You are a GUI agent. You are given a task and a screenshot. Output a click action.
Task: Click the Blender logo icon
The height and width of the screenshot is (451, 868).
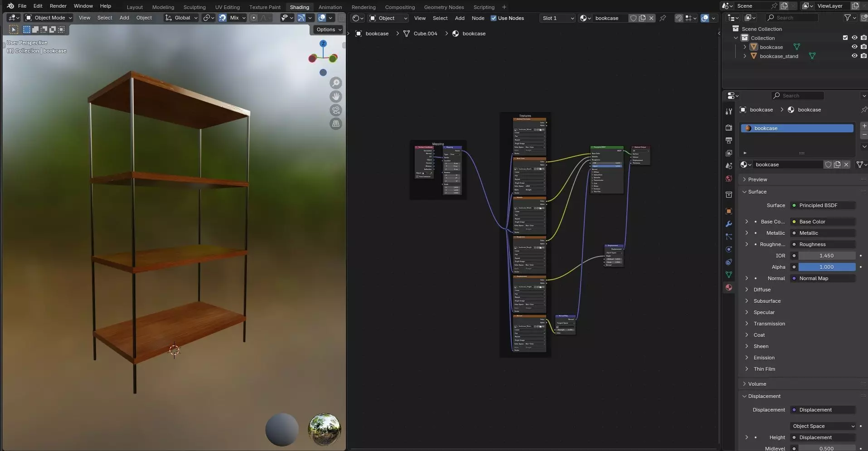click(x=10, y=6)
